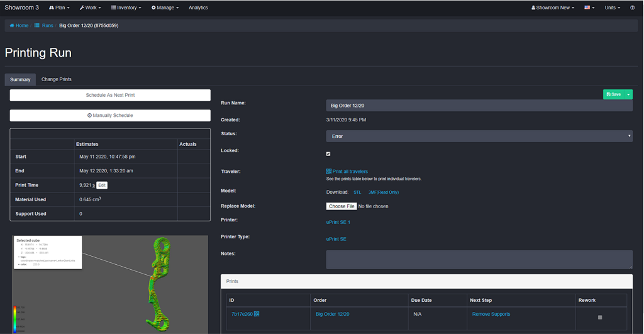Toggle the Locked checkbox

[328, 153]
